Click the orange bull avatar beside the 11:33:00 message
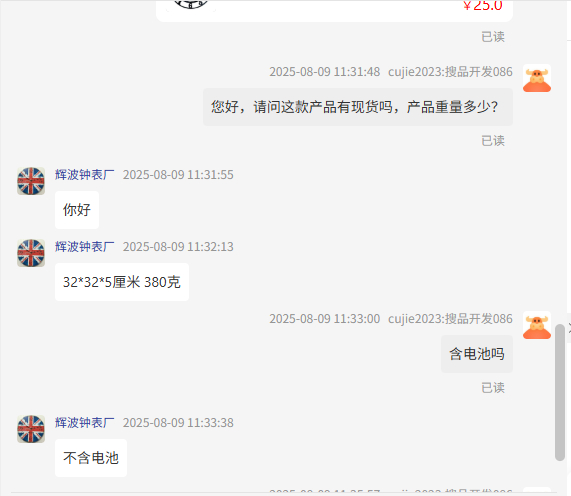The width and height of the screenshot is (571, 496). pos(537,325)
